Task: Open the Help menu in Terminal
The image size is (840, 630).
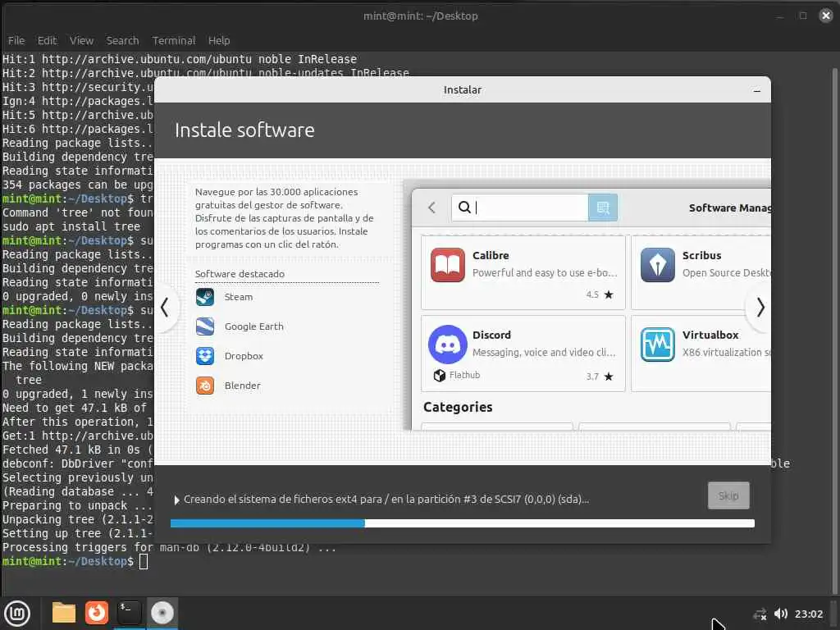Action: click(x=218, y=41)
